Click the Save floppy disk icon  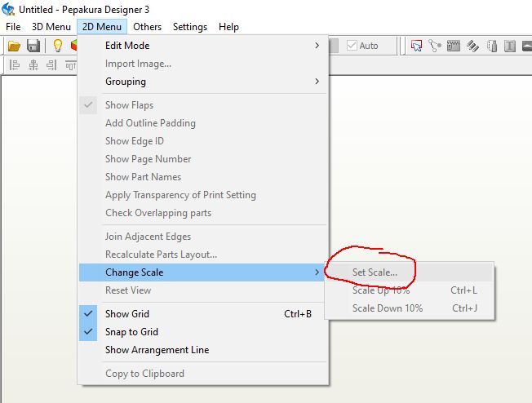(33, 46)
